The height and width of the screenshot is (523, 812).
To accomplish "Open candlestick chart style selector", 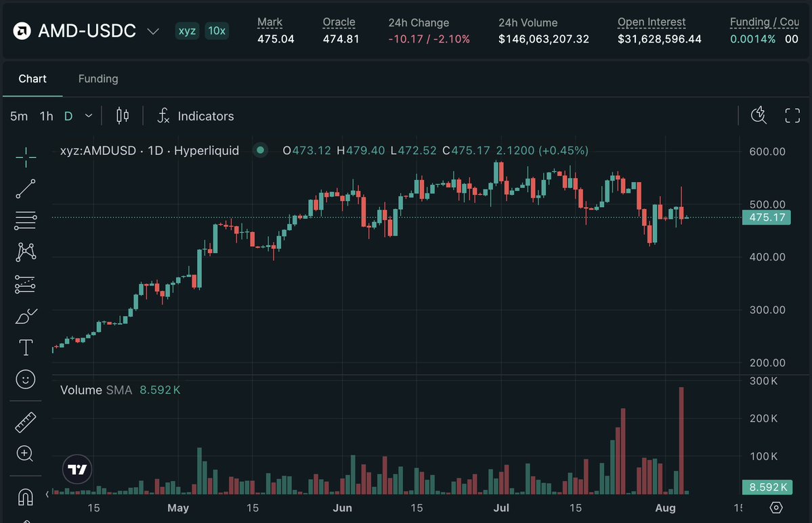I will [x=122, y=116].
